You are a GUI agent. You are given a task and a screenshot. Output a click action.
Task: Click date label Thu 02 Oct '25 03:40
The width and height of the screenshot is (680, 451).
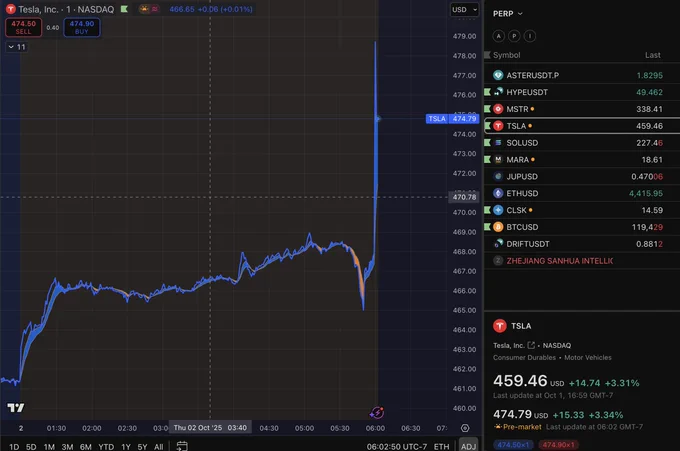tap(210, 428)
